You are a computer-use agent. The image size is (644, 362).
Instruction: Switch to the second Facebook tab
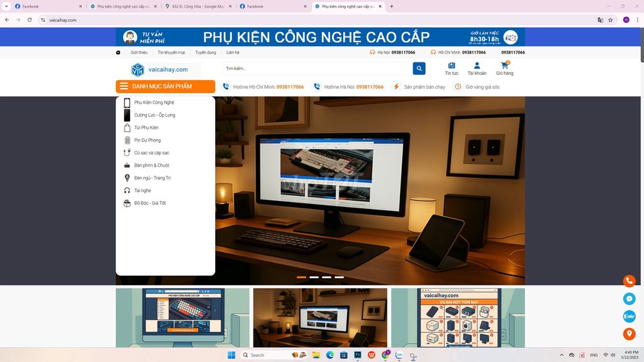[272, 6]
